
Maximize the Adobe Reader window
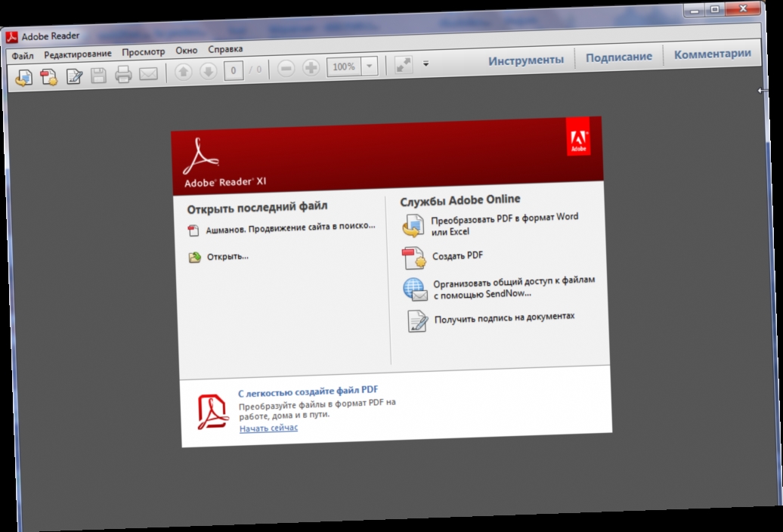[715, 10]
